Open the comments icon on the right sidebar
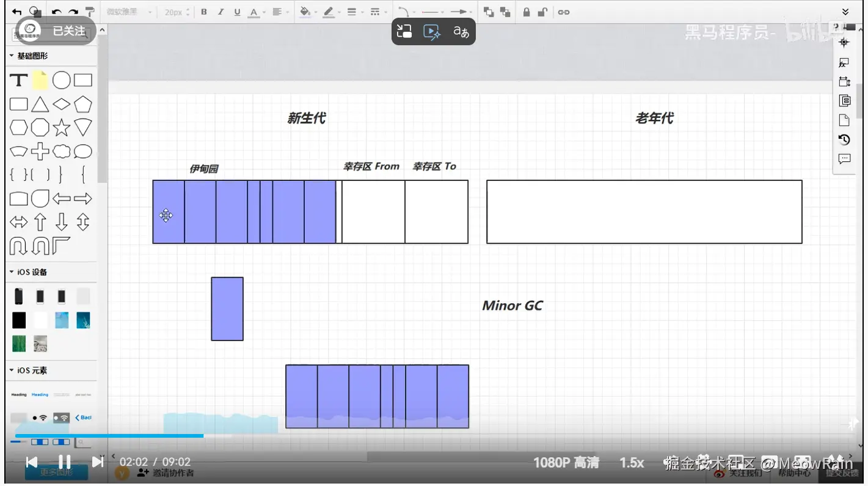The image size is (868, 486). (x=845, y=159)
